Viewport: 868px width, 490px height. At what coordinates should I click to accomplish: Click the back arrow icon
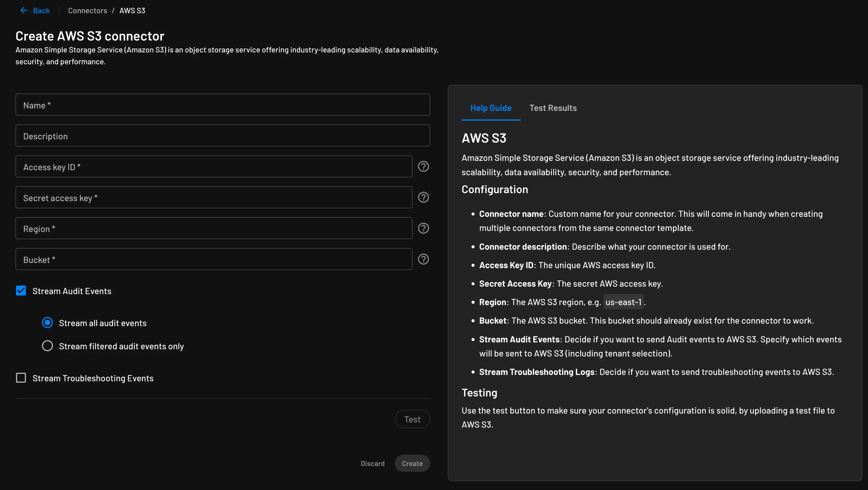point(23,10)
